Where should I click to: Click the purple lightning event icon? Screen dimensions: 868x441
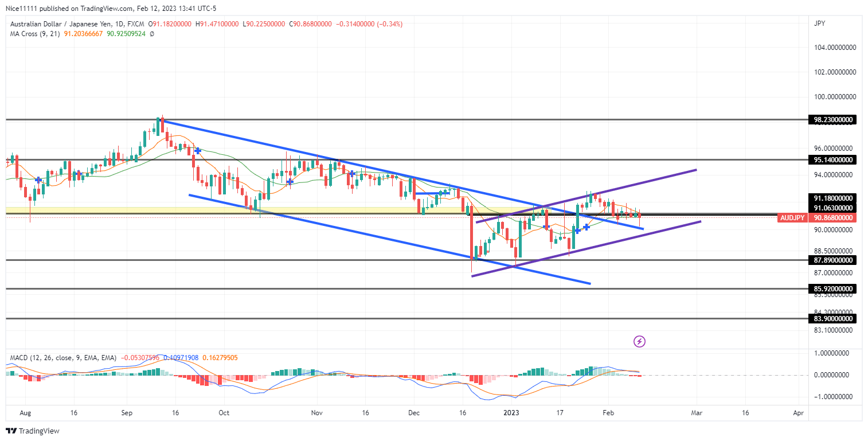[640, 342]
